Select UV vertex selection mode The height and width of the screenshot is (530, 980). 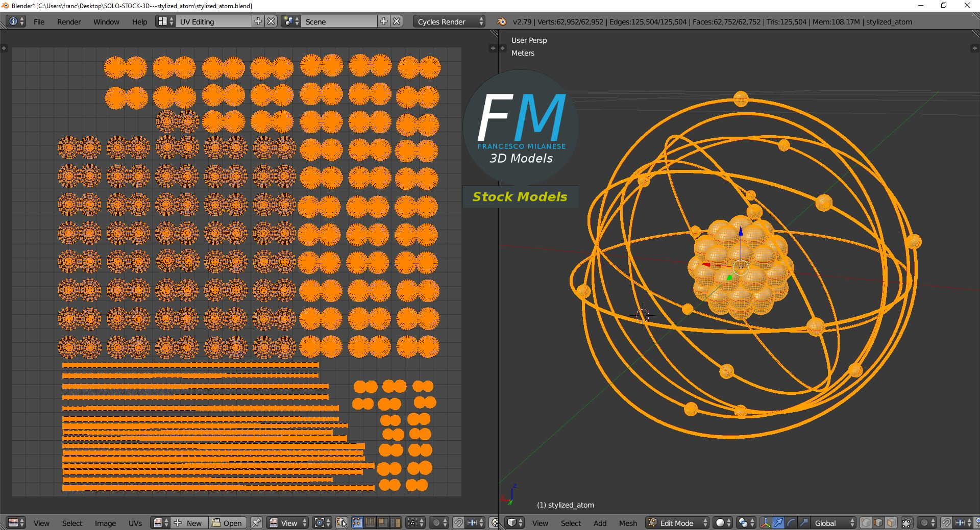(x=357, y=523)
